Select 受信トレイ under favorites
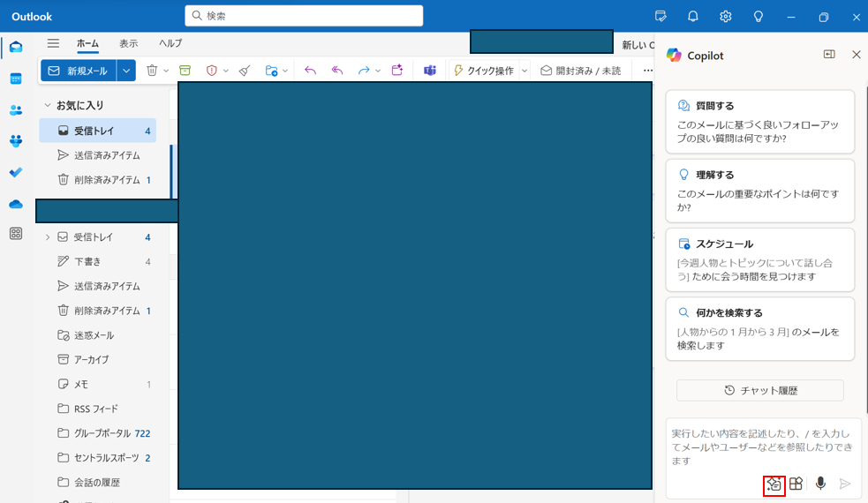Viewport: 868px width, 503px height. tap(97, 131)
